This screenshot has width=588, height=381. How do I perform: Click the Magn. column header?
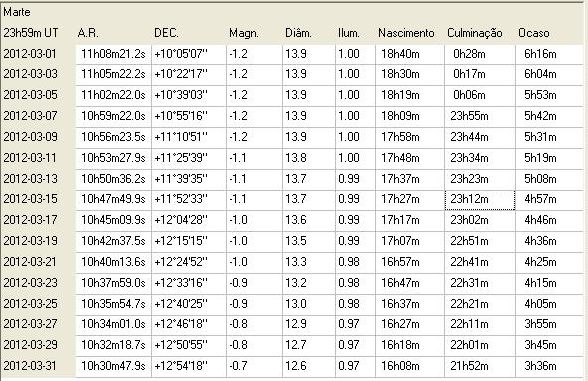click(244, 33)
